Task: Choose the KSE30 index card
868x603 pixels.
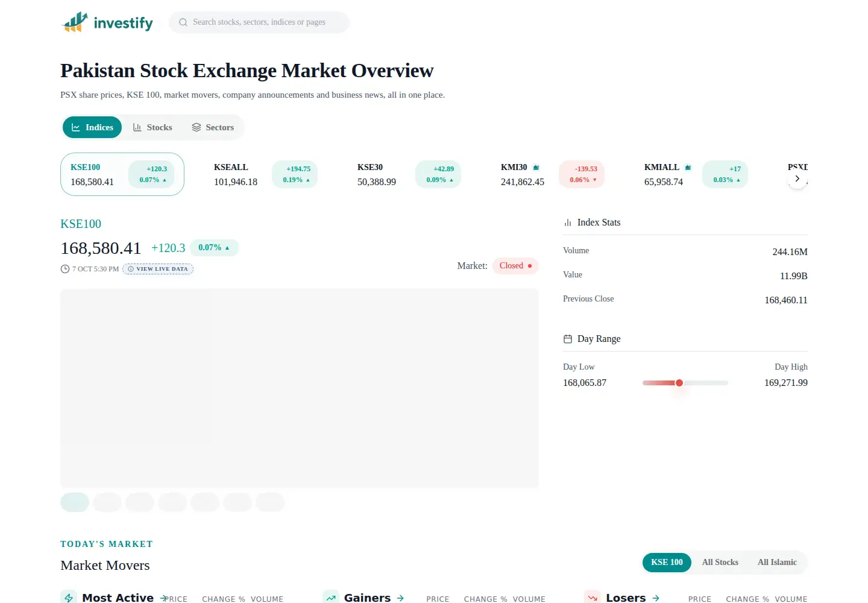Action: coord(409,174)
